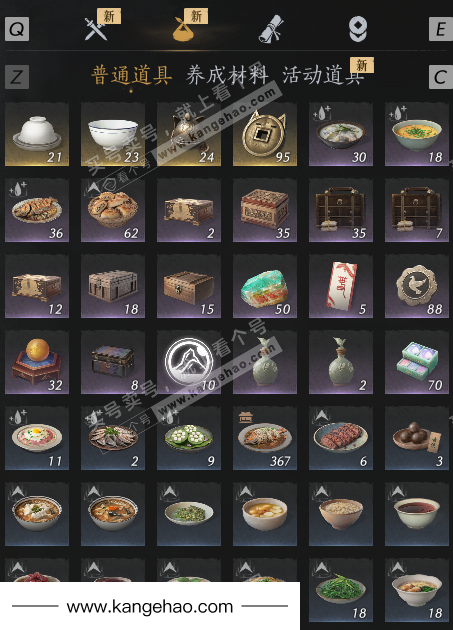Switch to the 养成材料 tab
The width and height of the screenshot is (453, 630).
click(x=227, y=76)
